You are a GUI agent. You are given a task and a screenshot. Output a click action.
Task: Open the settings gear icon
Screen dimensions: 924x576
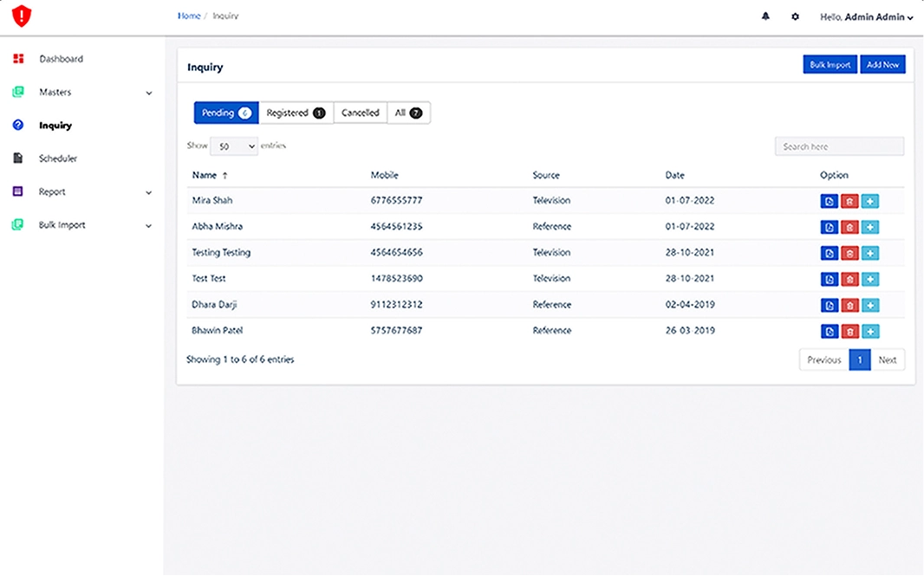click(795, 16)
